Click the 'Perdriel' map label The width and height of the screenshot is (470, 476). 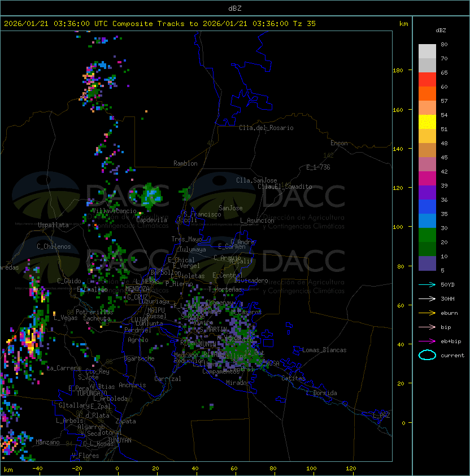point(137,330)
